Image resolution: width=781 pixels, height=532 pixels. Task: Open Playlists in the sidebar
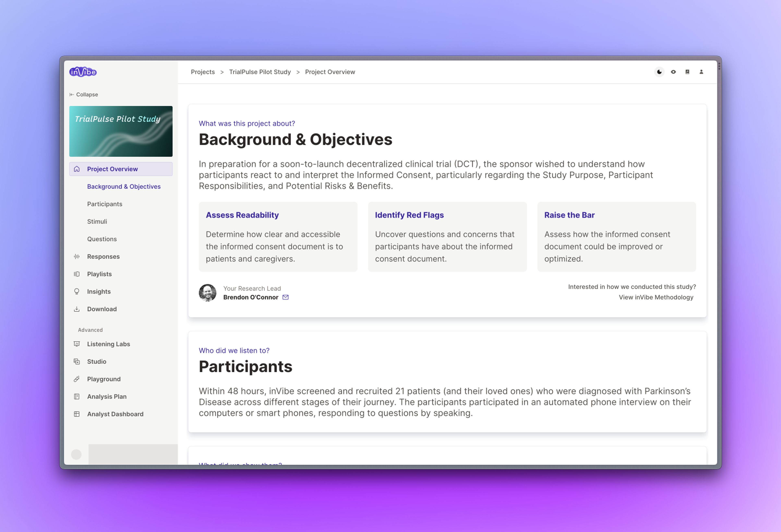[99, 274]
